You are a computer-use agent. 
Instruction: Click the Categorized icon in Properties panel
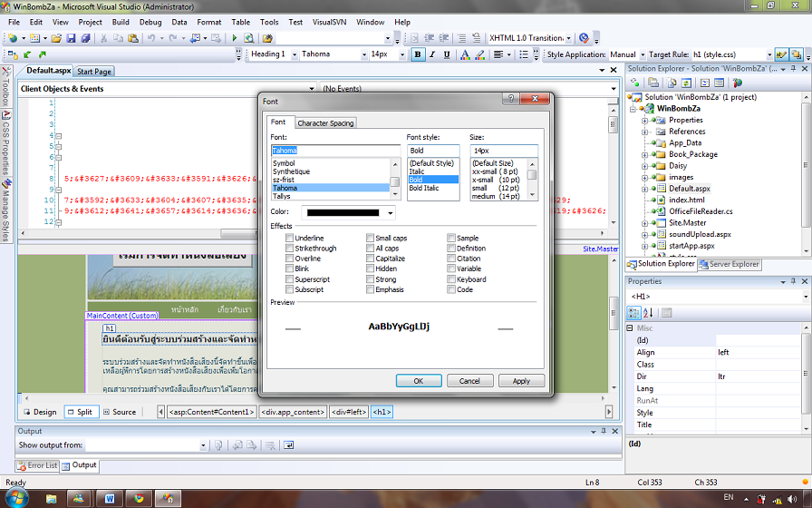pos(633,313)
